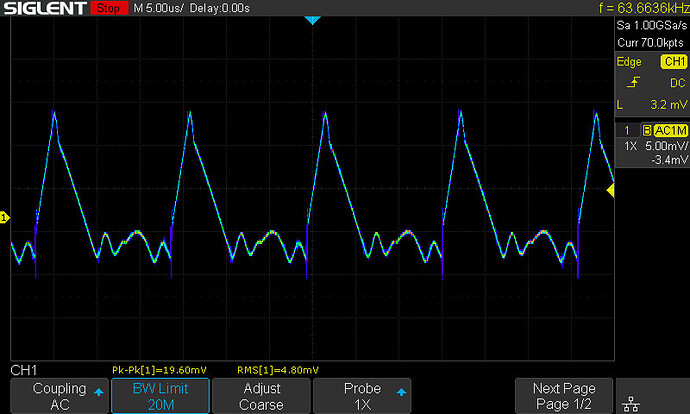
Task: Click the yellow trigger level arrow marker
Action: 610,191
